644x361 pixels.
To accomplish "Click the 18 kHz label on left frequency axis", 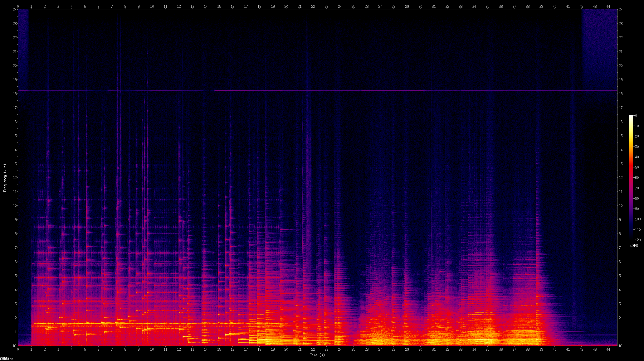I will click(15, 94).
